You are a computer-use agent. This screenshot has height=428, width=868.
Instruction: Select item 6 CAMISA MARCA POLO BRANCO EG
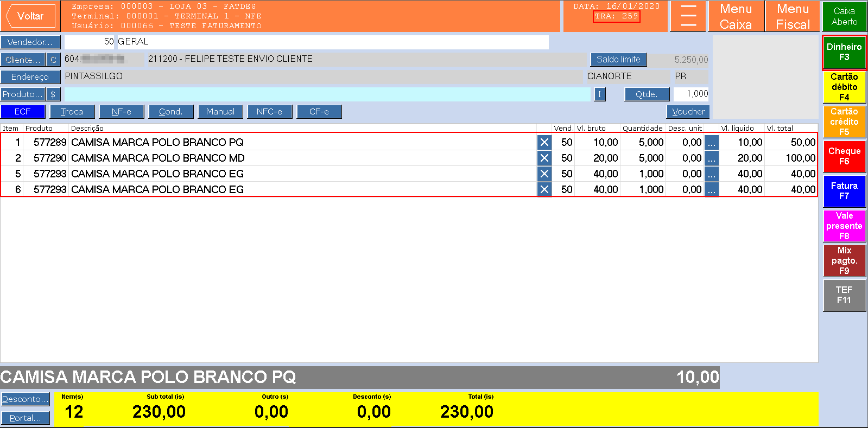409,190
